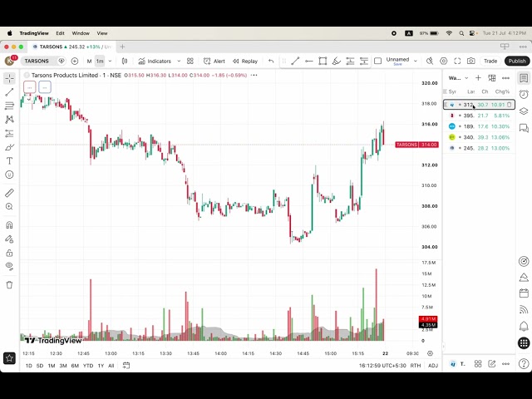This screenshot has height=399, width=532.
Task: Open the Indicators dialog
Action: point(155,61)
